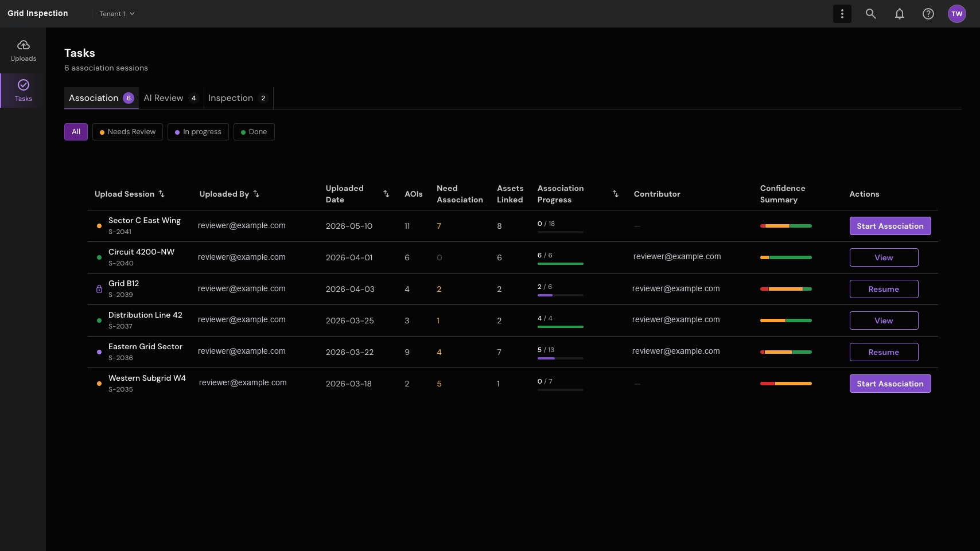Switch to the Inspection tab
Viewport: 980px width, 551px height.
[238, 98]
